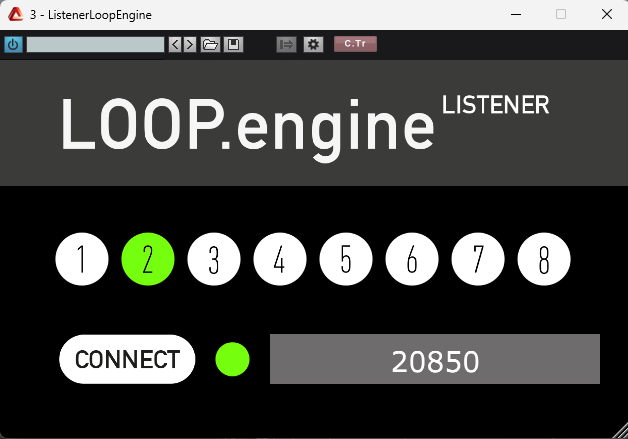Select listener channel 7

[x=478, y=259]
